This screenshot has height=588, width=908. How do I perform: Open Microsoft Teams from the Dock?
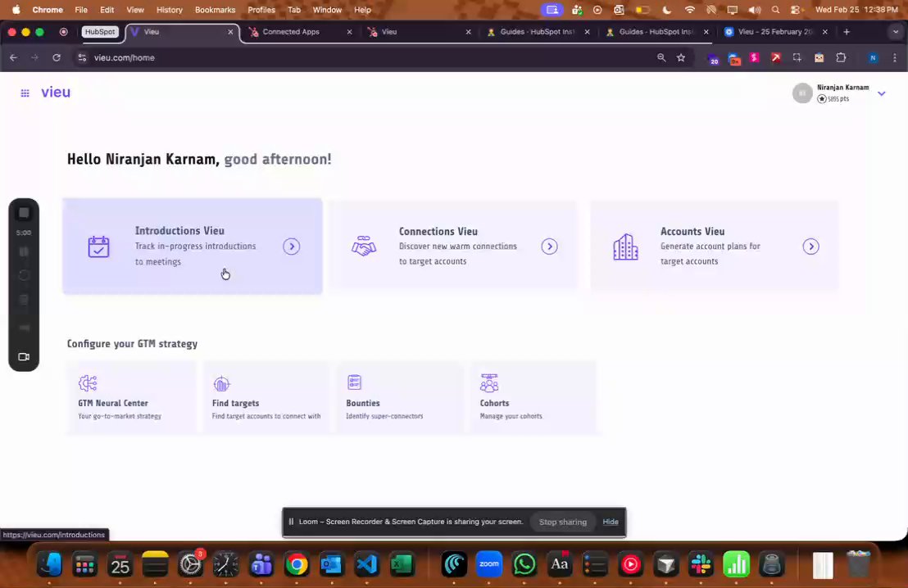point(261,564)
